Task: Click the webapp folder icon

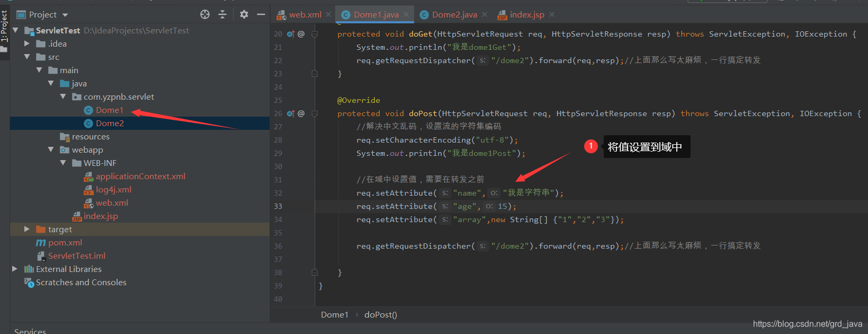Action: point(65,150)
